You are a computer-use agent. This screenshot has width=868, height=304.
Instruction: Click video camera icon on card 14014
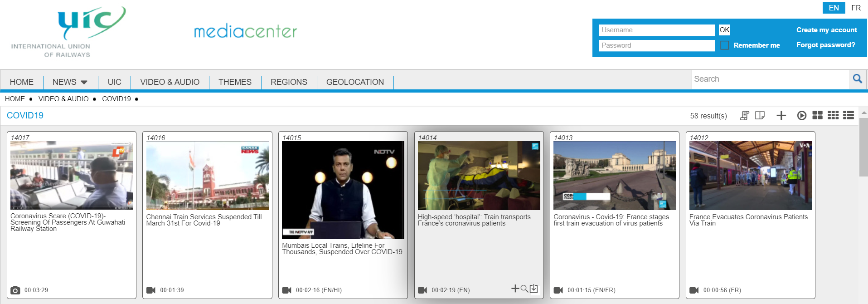pos(422,290)
